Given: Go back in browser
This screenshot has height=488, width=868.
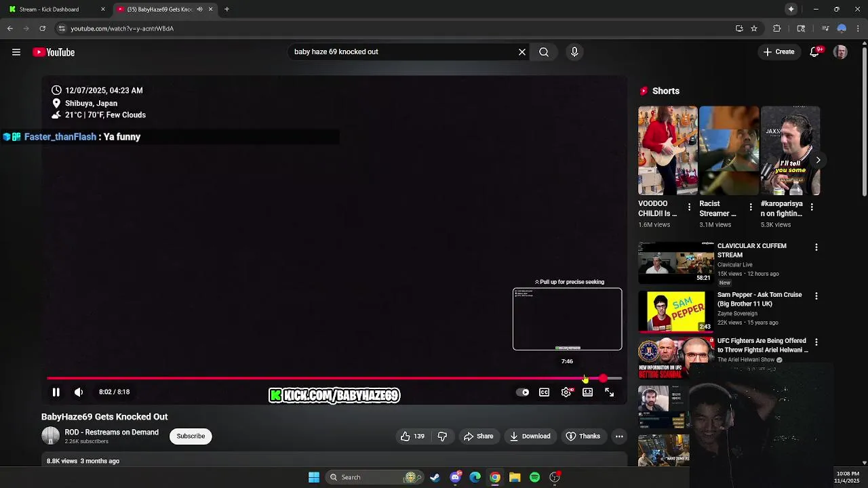Looking at the screenshot, I should (10, 28).
